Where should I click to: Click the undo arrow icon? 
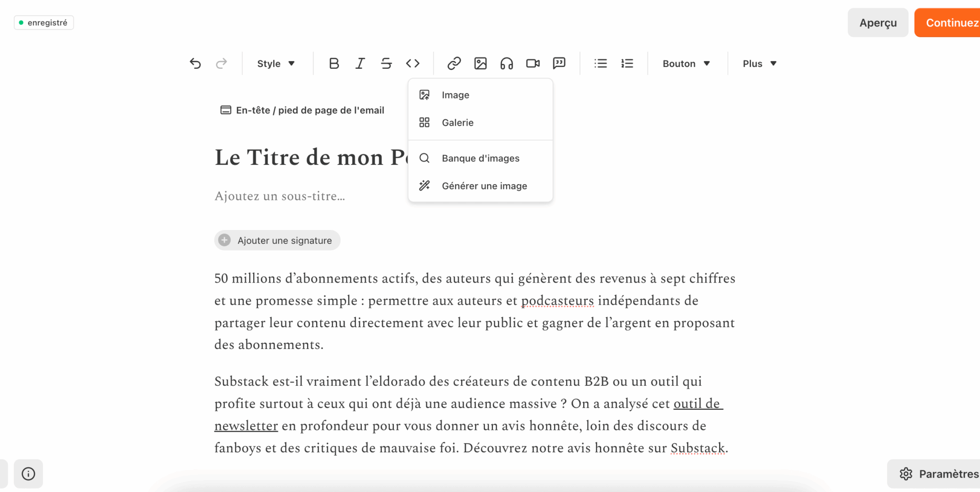(195, 64)
